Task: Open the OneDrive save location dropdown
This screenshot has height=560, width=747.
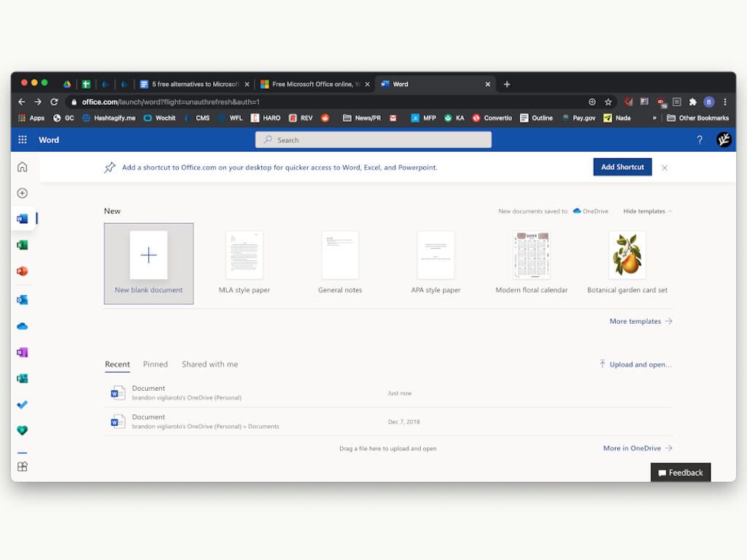Action: click(591, 211)
